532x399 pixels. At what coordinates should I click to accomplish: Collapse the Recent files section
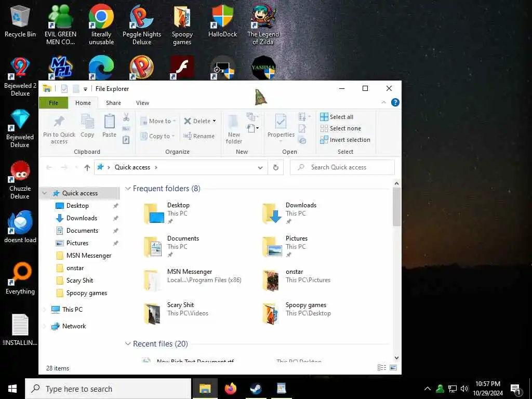tap(128, 344)
